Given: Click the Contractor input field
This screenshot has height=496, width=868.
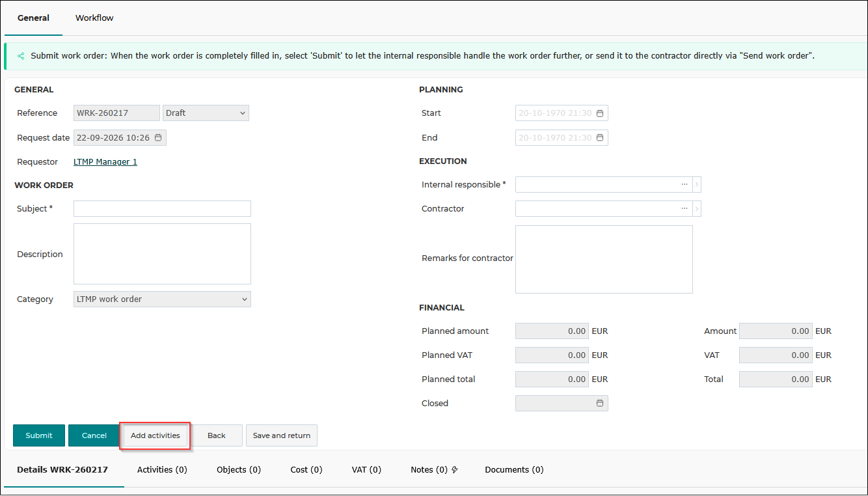Looking at the screenshot, I should pyautogui.click(x=604, y=209).
